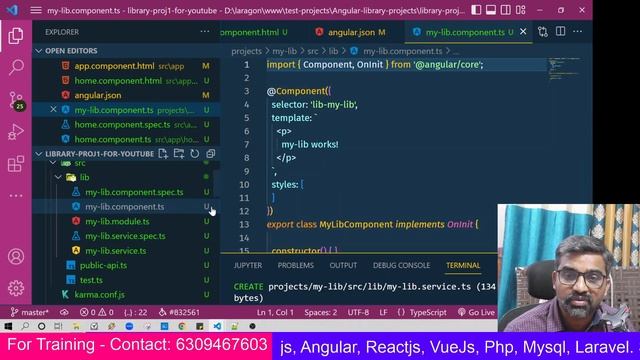Open the PROBLEMS panel tab

[x=296, y=265]
